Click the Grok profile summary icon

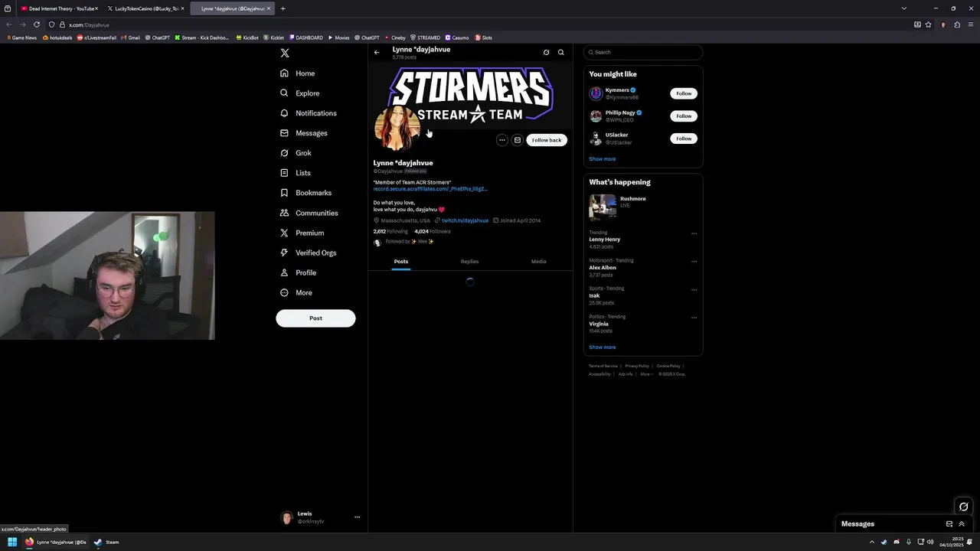pyautogui.click(x=546, y=53)
